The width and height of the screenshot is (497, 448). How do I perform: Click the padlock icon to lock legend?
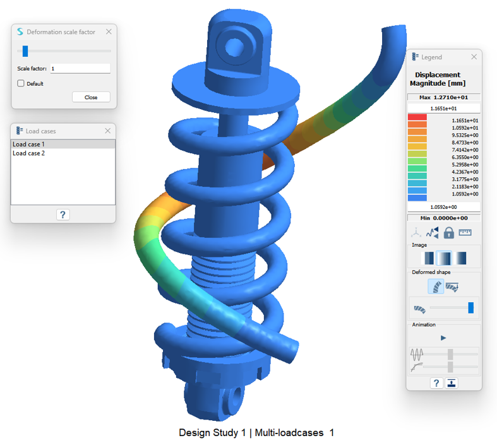point(448,233)
